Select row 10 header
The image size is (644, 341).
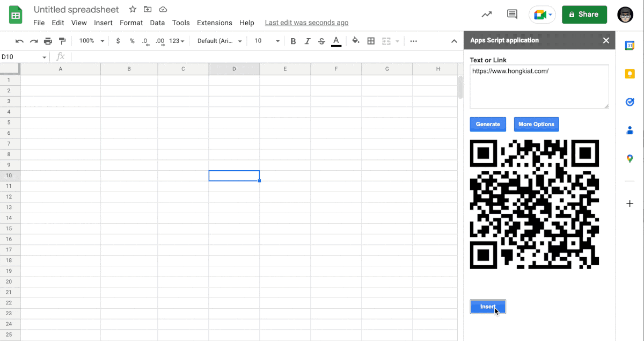pos(10,176)
